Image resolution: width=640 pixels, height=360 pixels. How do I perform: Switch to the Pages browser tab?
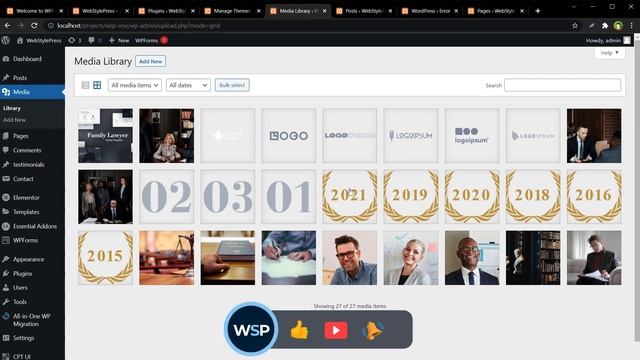[x=495, y=11]
